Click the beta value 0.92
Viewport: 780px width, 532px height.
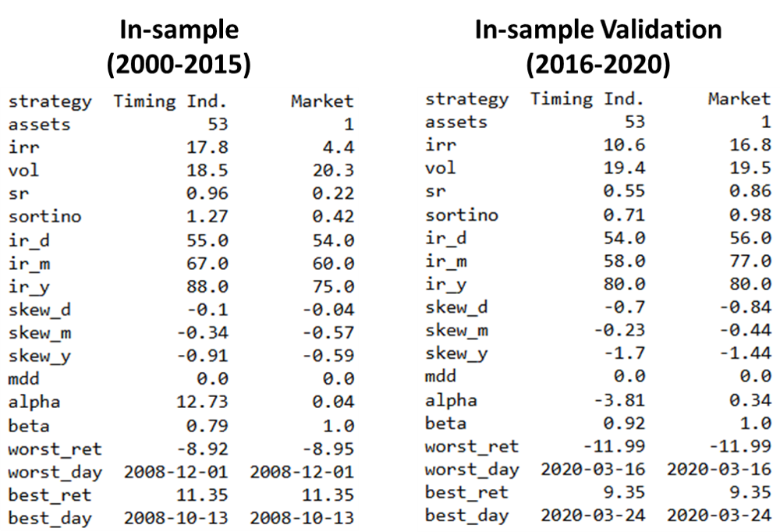click(625, 424)
